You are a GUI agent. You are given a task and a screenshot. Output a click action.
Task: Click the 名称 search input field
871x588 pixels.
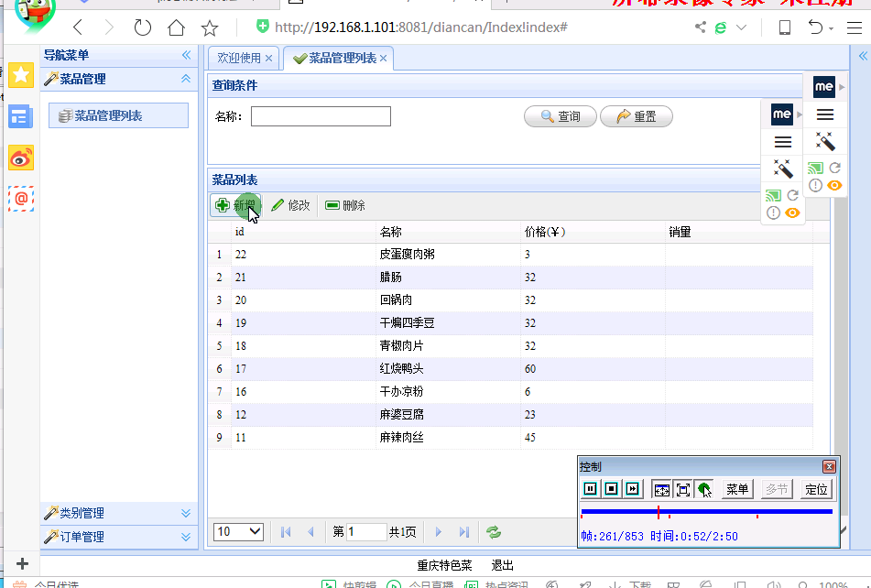(x=321, y=116)
